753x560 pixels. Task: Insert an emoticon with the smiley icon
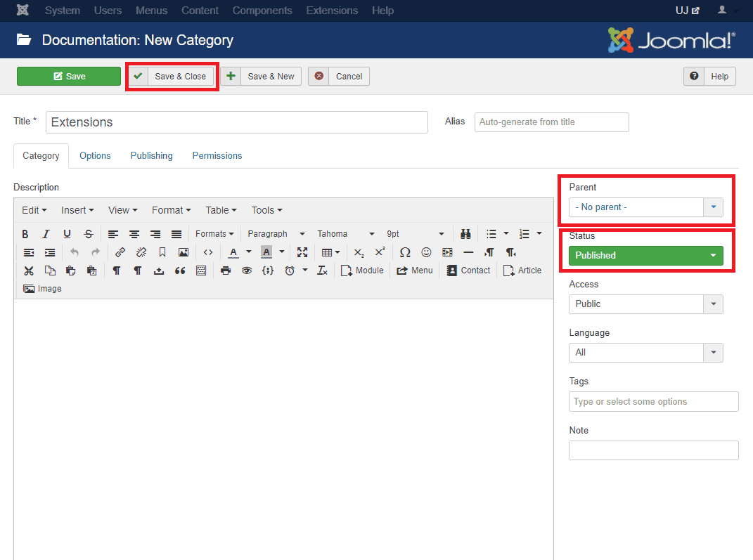[x=426, y=252]
